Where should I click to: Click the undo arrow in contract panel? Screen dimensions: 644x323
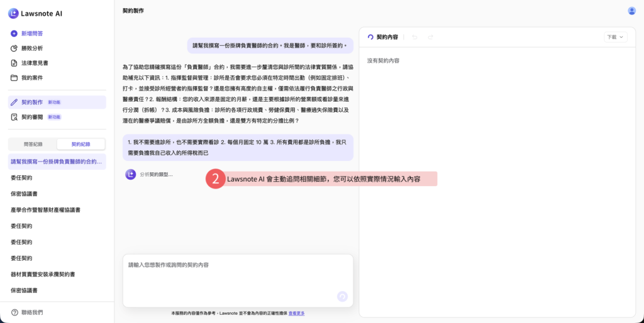pyautogui.click(x=415, y=37)
